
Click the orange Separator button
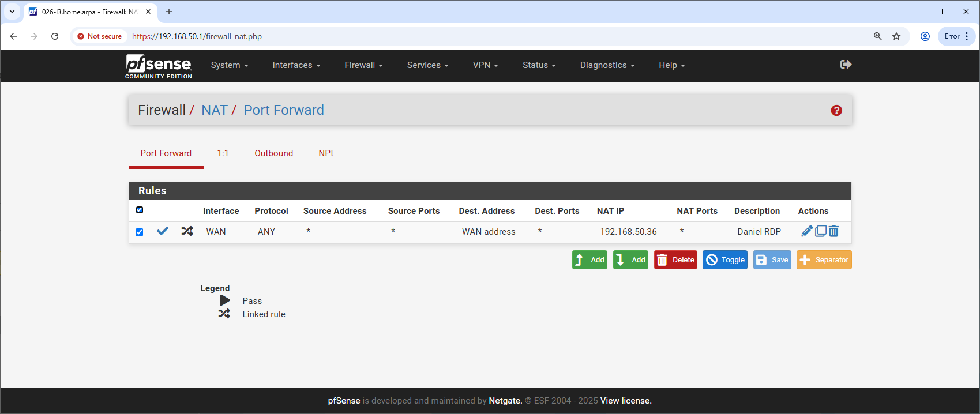tap(824, 259)
